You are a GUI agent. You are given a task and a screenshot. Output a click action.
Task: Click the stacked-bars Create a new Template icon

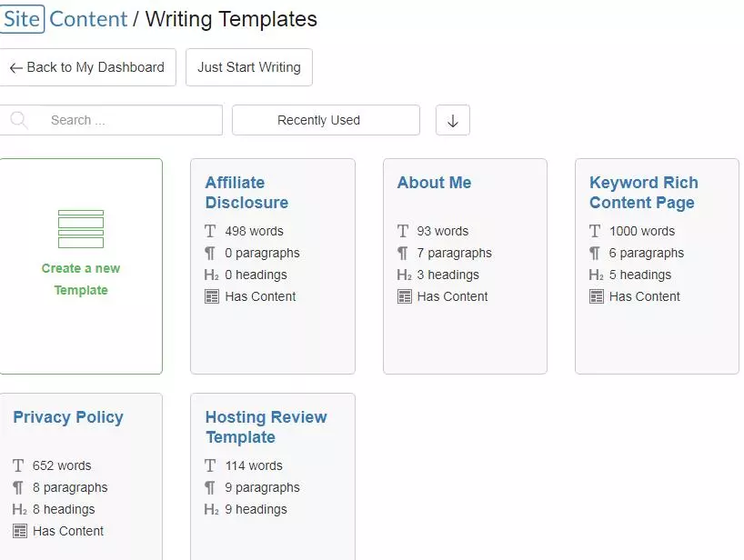point(81,229)
